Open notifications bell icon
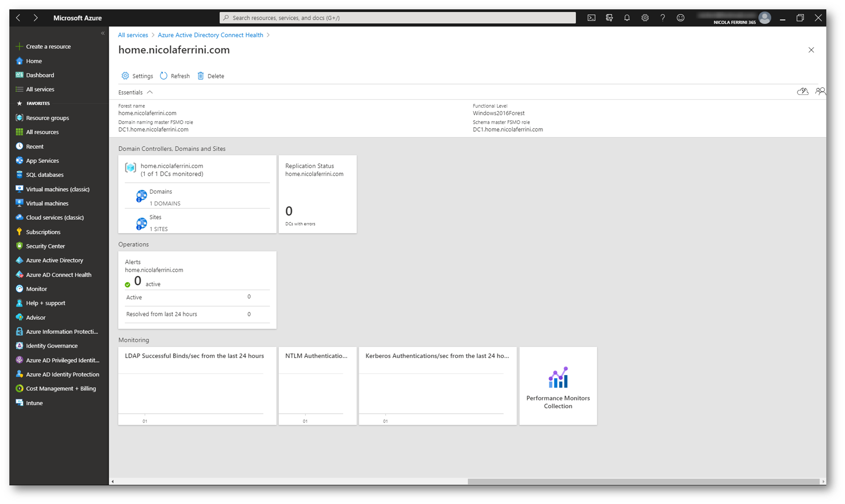The image size is (845, 504). [x=627, y=18]
